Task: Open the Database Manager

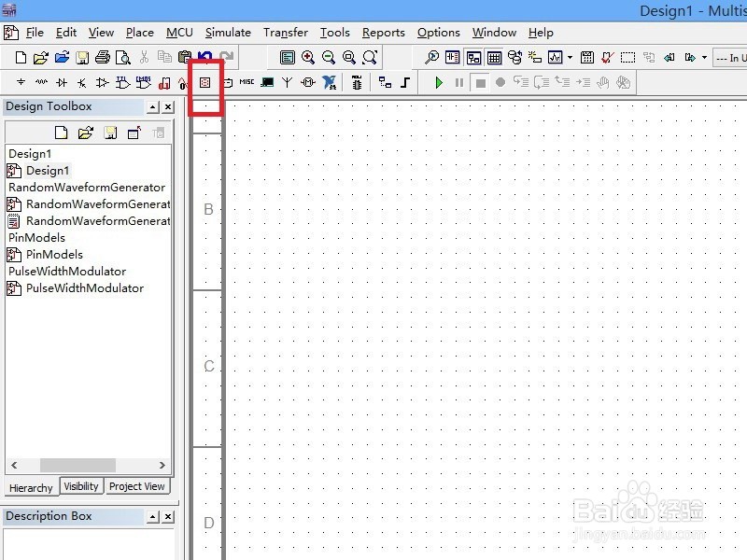Action: click(x=514, y=58)
